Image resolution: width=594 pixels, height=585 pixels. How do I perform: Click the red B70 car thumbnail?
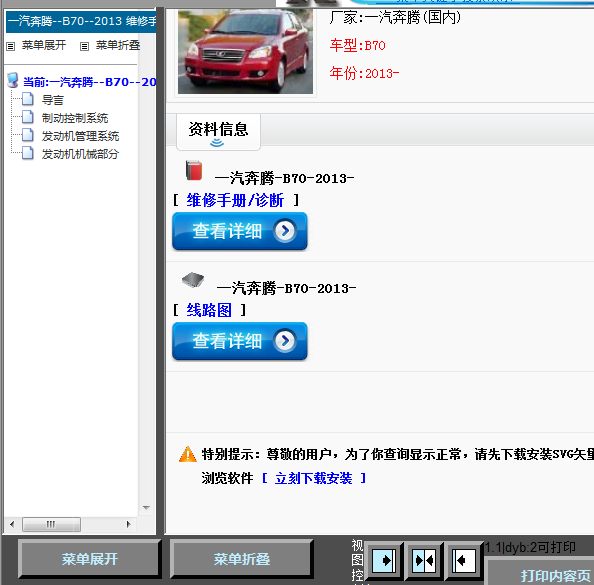pyautogui.click(x=245, y=52)
